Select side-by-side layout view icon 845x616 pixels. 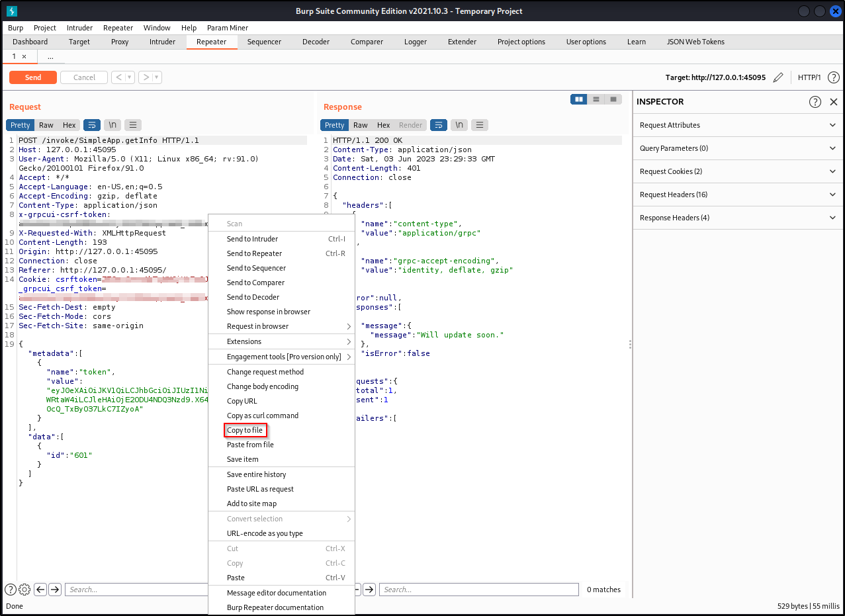tap(579, 99)
